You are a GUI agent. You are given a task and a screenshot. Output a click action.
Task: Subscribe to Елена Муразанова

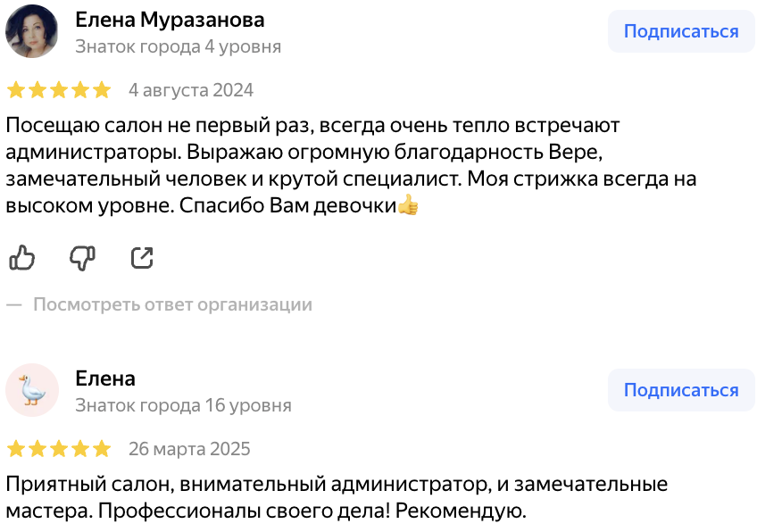click(680, 32)
